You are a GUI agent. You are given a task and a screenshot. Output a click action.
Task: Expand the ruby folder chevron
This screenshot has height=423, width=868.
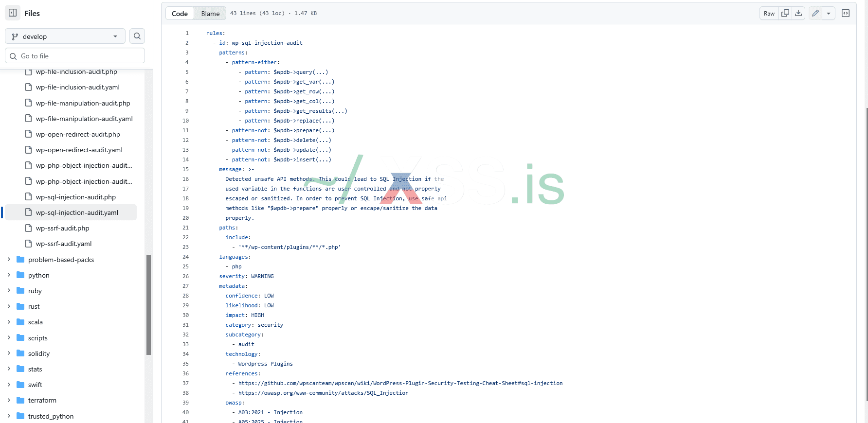(x=9, y=291)
